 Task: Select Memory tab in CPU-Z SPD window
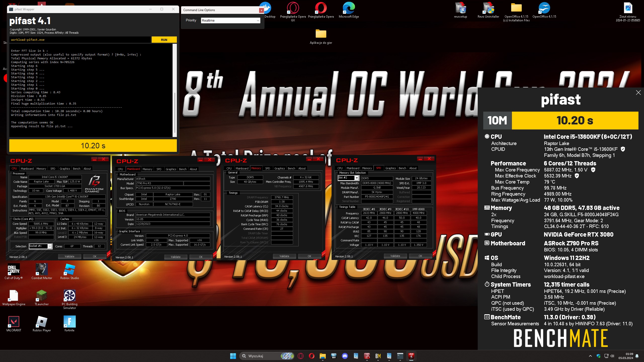pyautogui.click(x=367, y=168)
